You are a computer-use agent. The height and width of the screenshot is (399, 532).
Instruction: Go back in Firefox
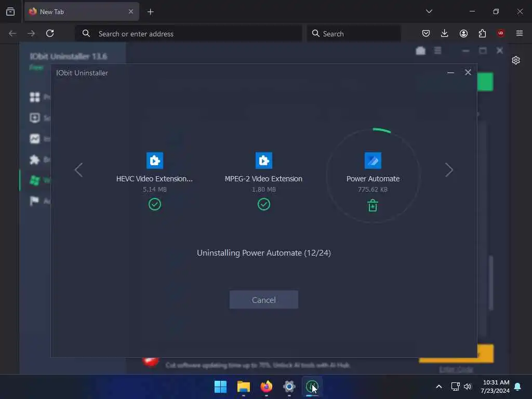[x=12, y=33]
